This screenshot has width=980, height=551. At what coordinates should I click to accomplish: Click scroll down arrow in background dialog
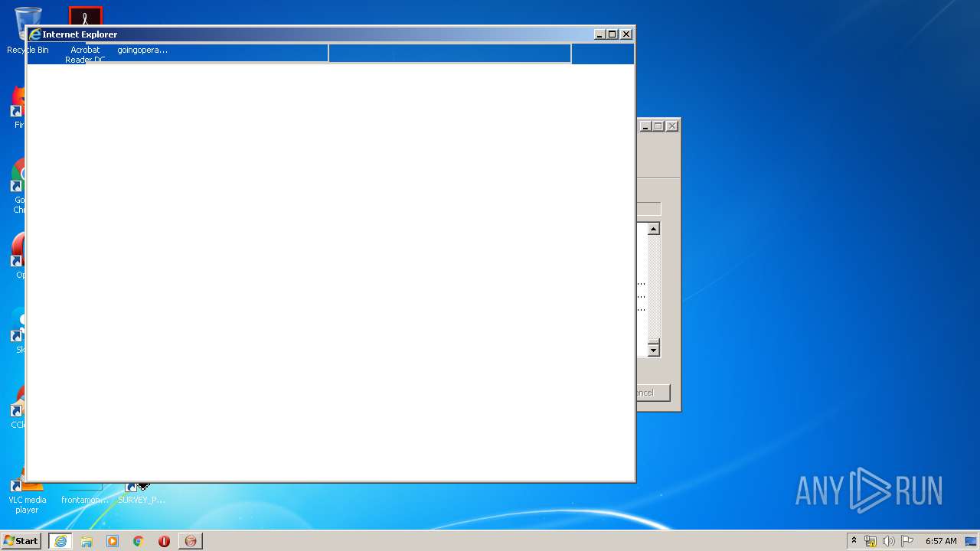tap(653, 350)
